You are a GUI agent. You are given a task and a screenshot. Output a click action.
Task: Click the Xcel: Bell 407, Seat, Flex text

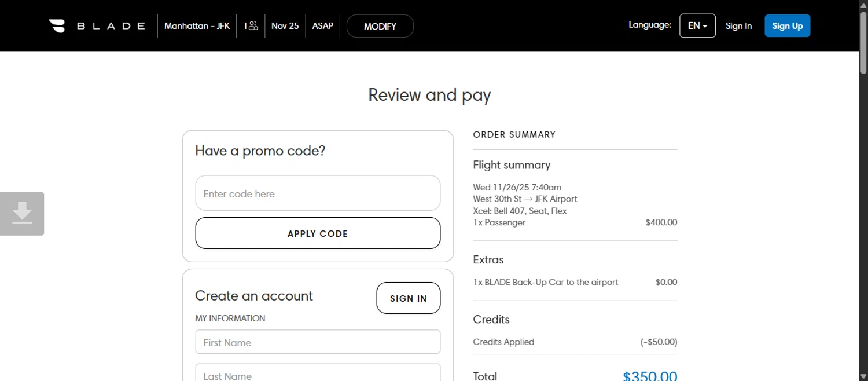click(x=520, y=211)
